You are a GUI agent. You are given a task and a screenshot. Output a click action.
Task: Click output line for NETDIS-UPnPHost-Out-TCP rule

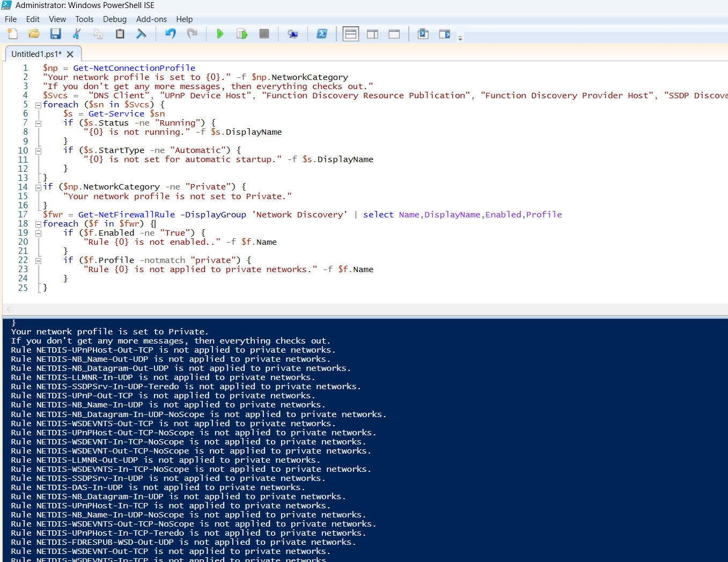pos(173,350)
